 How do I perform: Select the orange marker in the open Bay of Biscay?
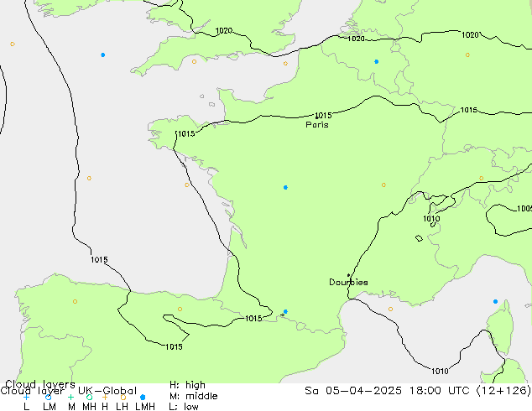(89, 178)
